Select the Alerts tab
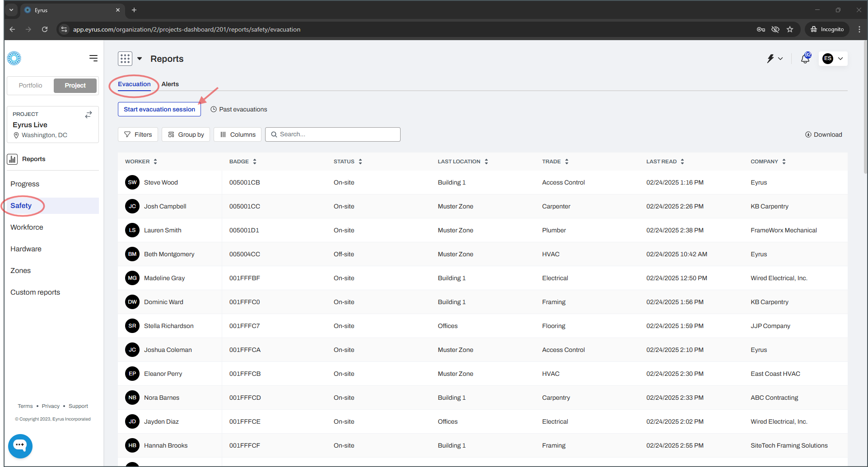This screenshot has width=868, height=467. [170, 84]
